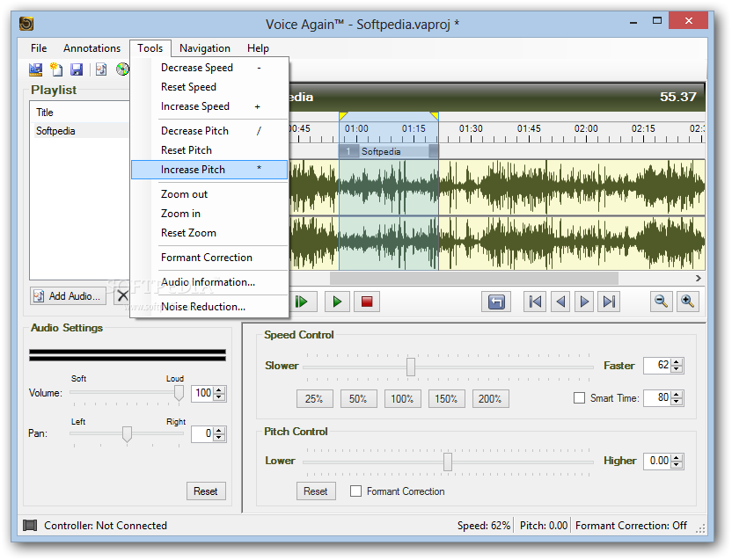Click the zoom out magnifier icon

pos(661,302)
